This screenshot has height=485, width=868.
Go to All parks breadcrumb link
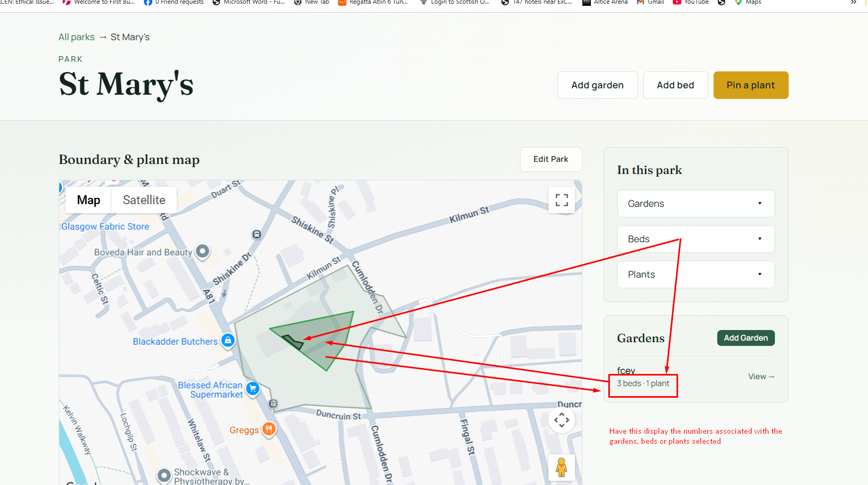(x=77, y=37)
